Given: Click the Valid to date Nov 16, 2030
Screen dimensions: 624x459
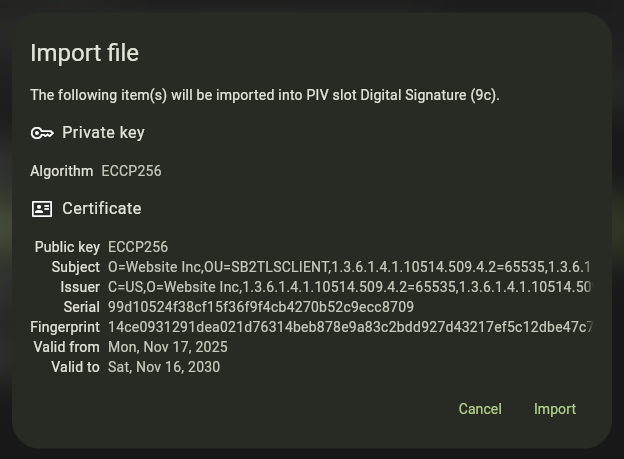Looking at the screenshot, I should coord(164,367).
